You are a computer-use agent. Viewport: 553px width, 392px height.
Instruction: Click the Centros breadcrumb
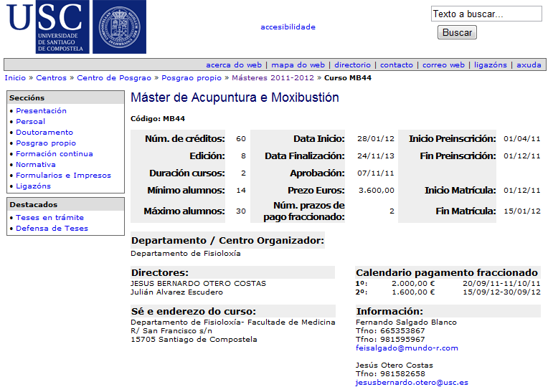click(x=51, y=78)
